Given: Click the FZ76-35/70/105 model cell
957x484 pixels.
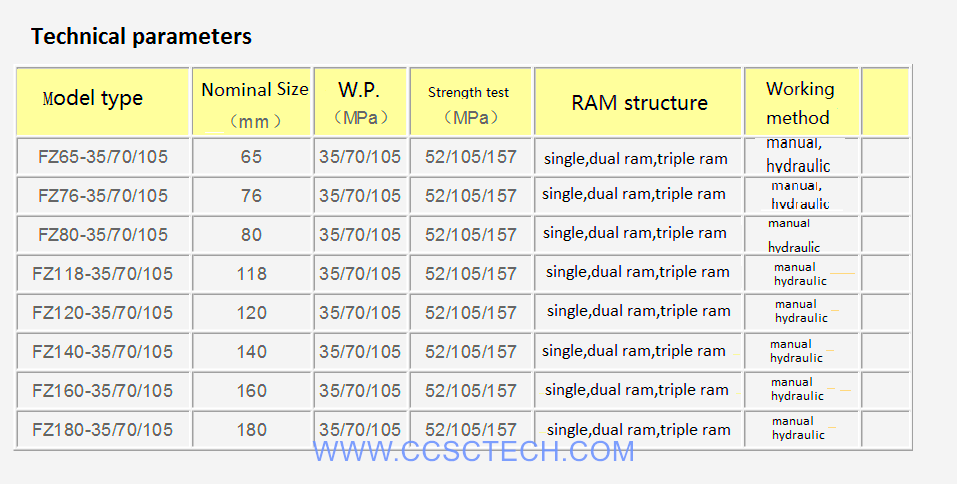Looking at the screenshot, I should (x=103, y=196).
